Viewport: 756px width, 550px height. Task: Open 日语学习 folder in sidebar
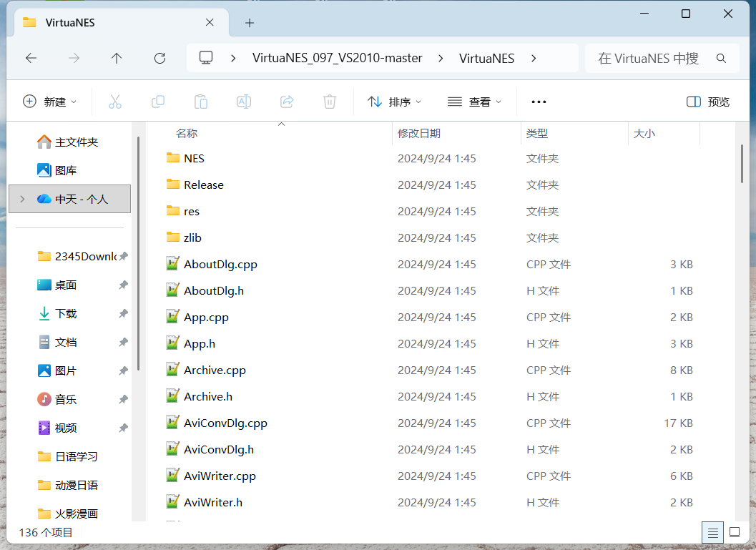click(67, 456)
